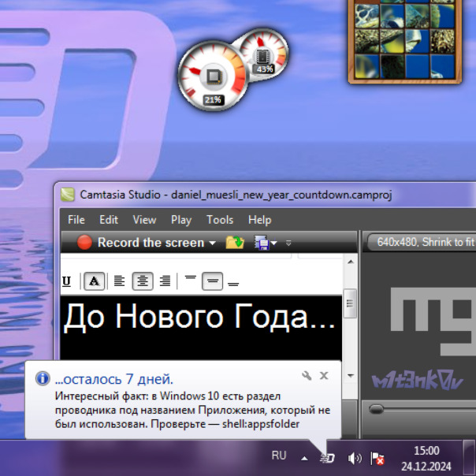Open the Edit menu
The height and width of the screenshot is (476, 476).
(109, 220)
